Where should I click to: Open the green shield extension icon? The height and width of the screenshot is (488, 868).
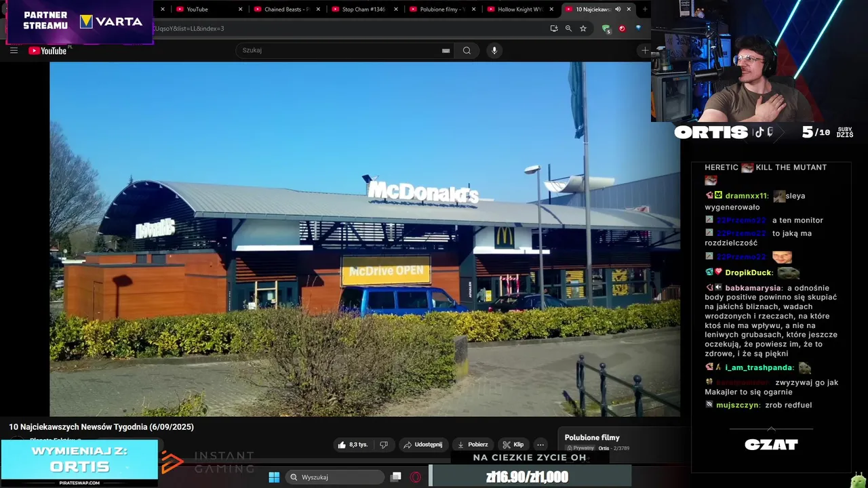click(x=606, y=28)
